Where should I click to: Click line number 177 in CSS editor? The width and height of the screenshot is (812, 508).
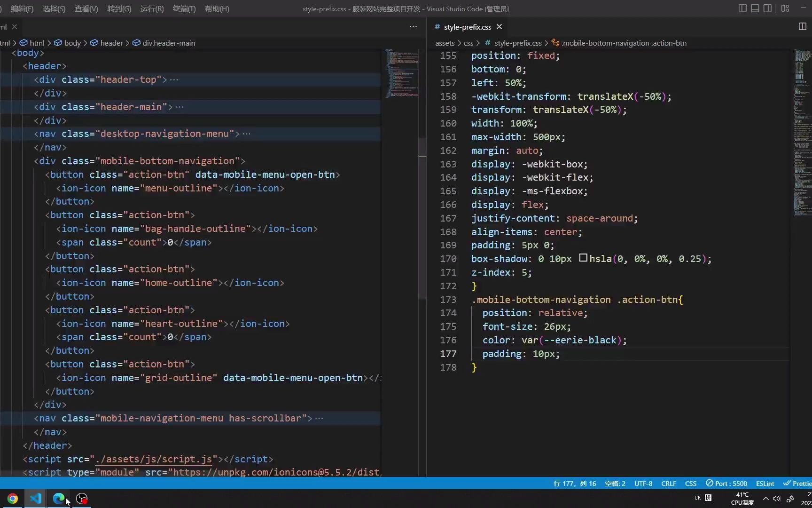[448, 354]
